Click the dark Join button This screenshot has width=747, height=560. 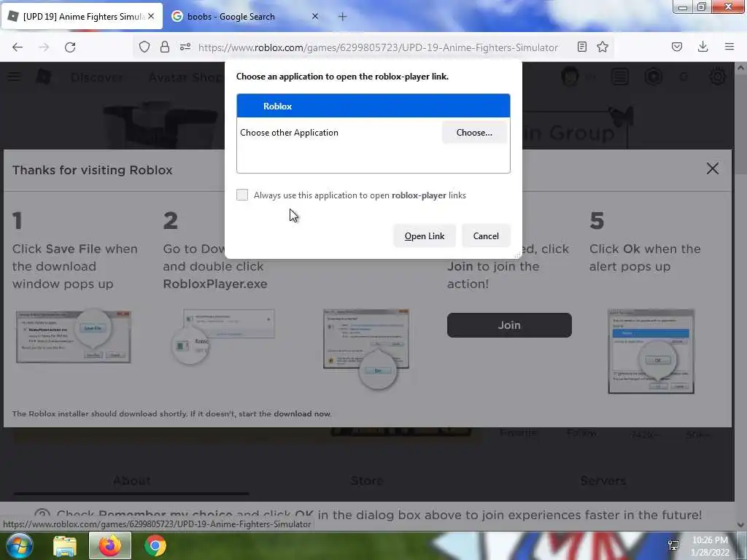click(x=509, y=325)
